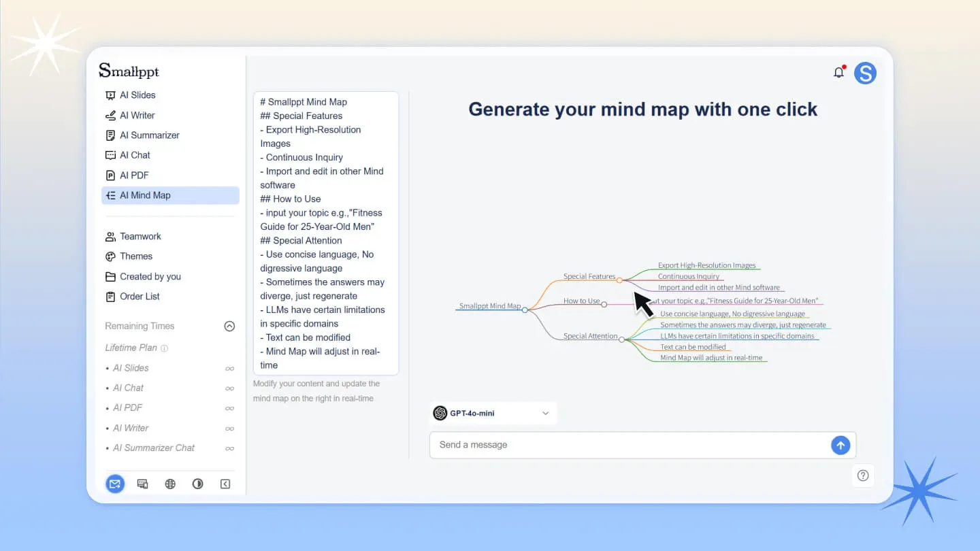The width and height of the screenshot is (980, 551).
Task: Collapse the sidebar with the arrow icon
Action: [225, 484]
